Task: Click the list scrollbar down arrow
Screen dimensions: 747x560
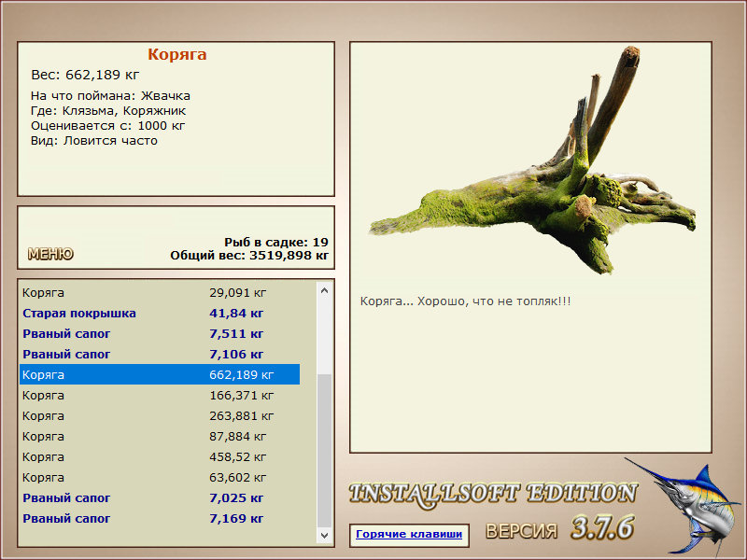Action: click(324, 535)
